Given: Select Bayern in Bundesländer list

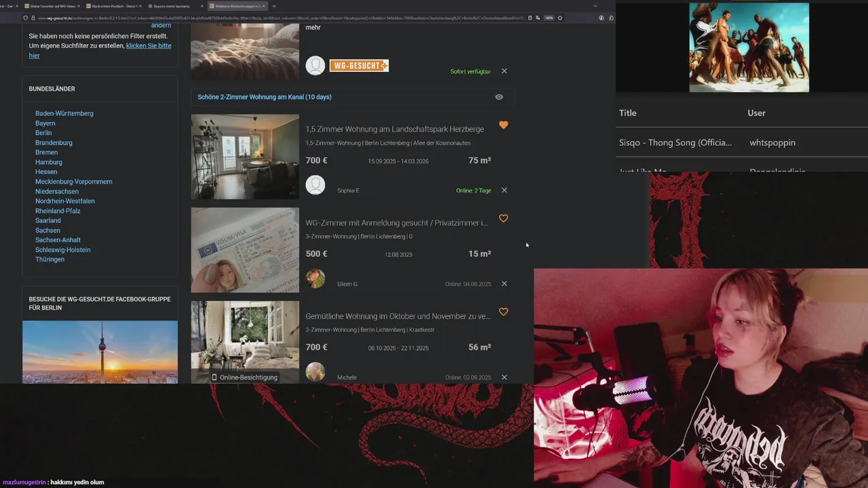Looking at the screenshot, I should point(45,123).
